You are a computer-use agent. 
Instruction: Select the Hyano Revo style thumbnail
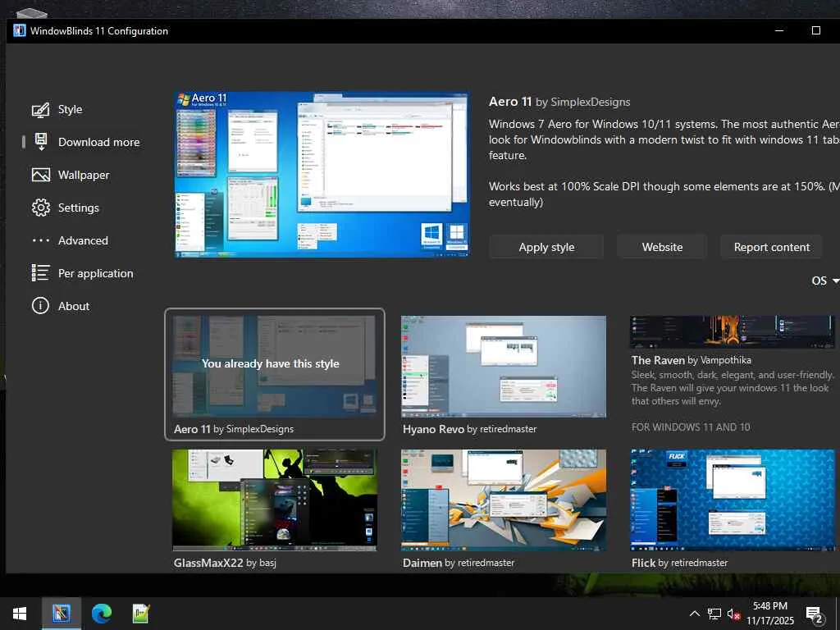click(x=504, y=367)
